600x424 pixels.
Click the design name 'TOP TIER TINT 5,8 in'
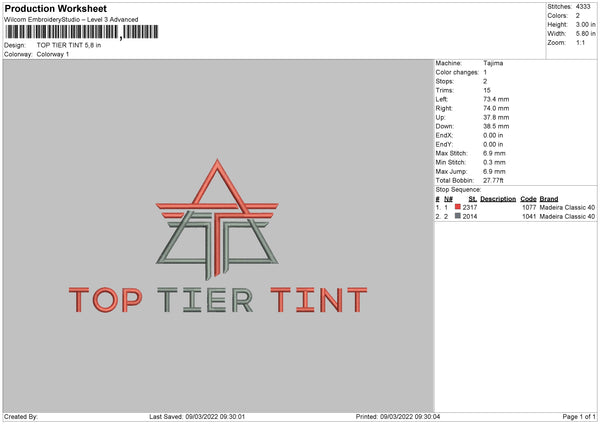69,45
